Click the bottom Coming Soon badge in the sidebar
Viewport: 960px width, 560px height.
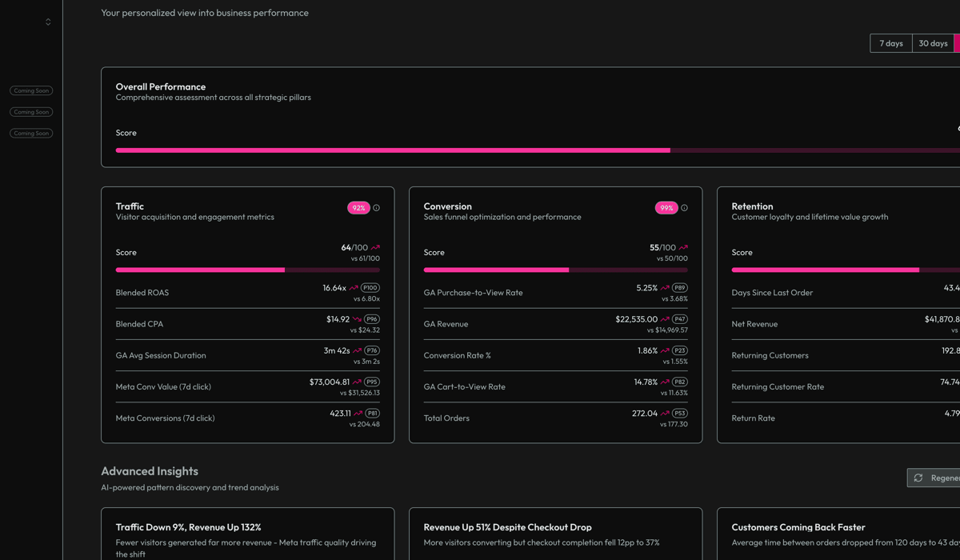click(30, 133)
